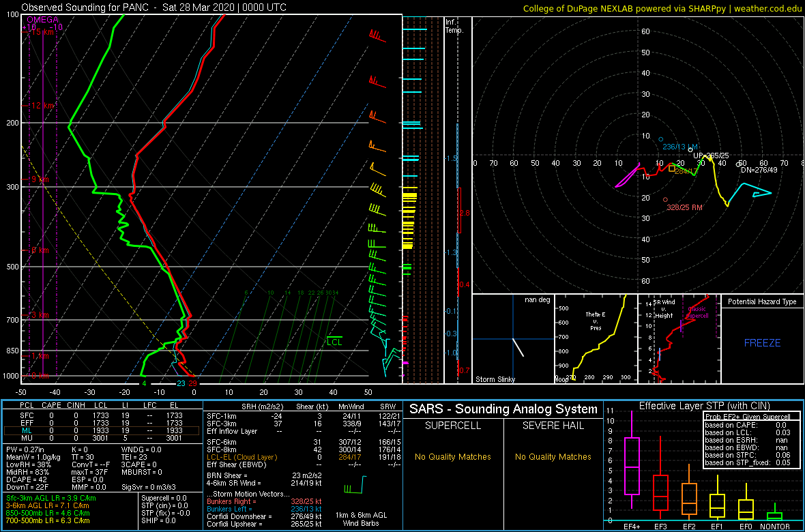This screenshot has width=805, height=532.
Task: Click the '4-6km SR Wind =' line
Action: coord(263,483)
